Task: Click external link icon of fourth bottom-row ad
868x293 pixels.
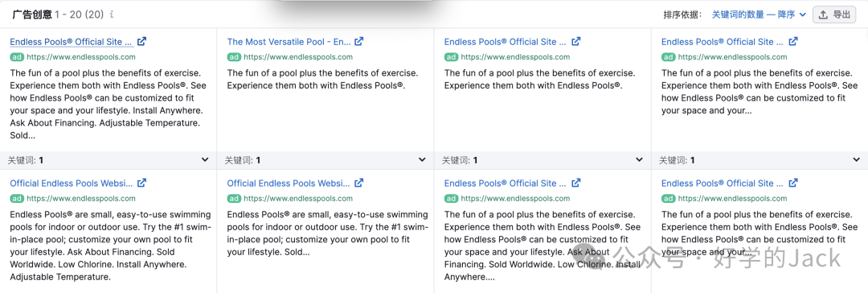Action: point(793,183)
